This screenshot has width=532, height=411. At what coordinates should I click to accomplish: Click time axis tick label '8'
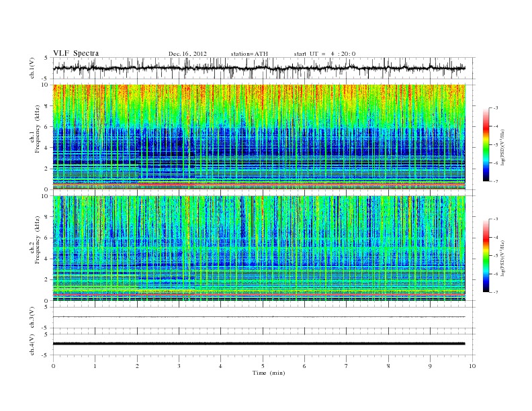click(x=388, y=366)
